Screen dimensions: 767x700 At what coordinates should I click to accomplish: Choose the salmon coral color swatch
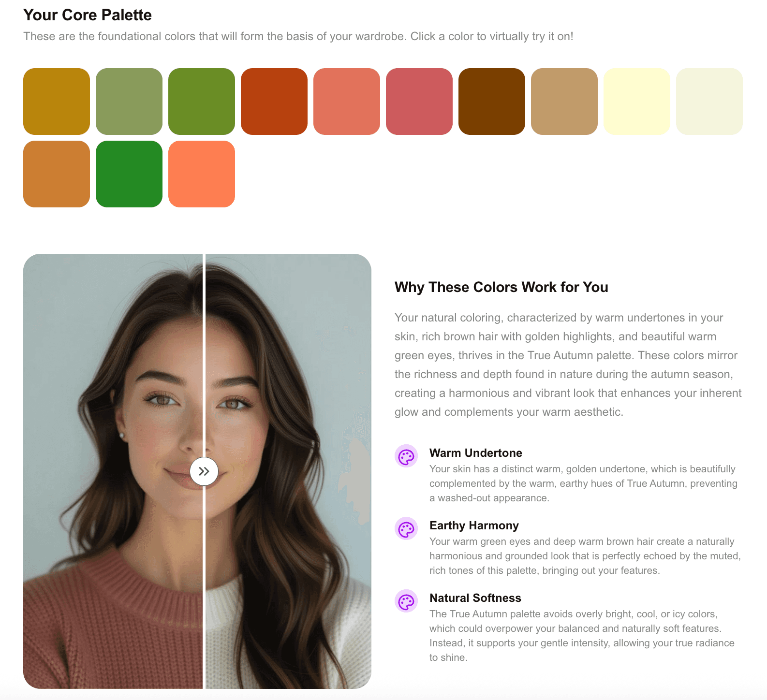point(347,102)
